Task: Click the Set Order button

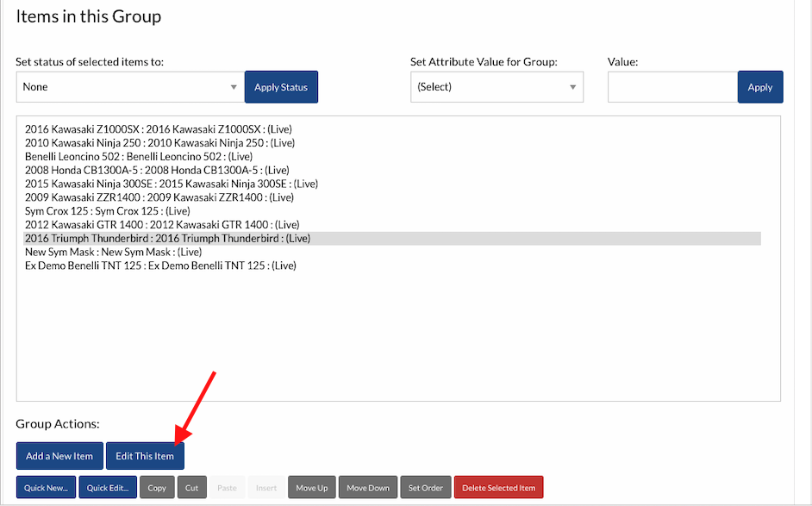Action: tap(426, 488)
